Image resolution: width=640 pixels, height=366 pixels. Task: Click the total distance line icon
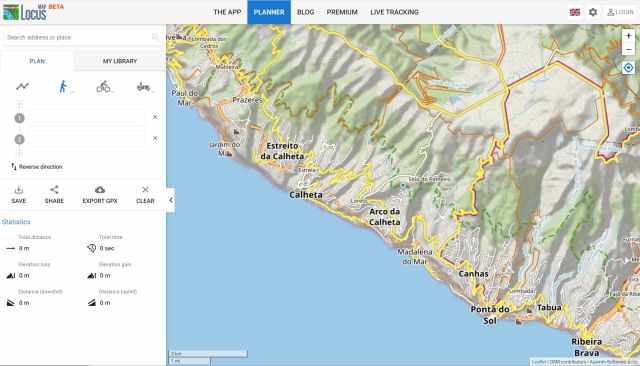(x=11, y=248)
